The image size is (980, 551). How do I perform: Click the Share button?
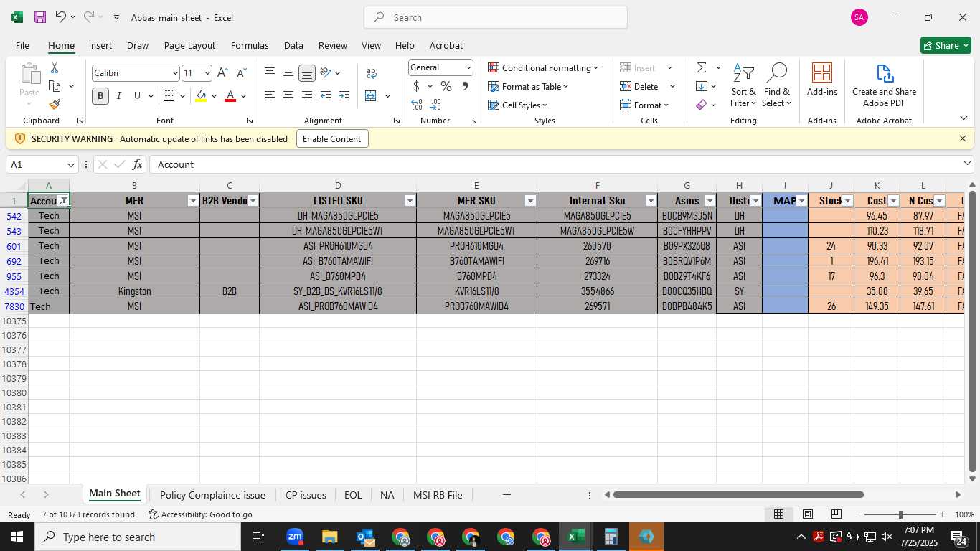pyautogui.click(x=946, y=45)
